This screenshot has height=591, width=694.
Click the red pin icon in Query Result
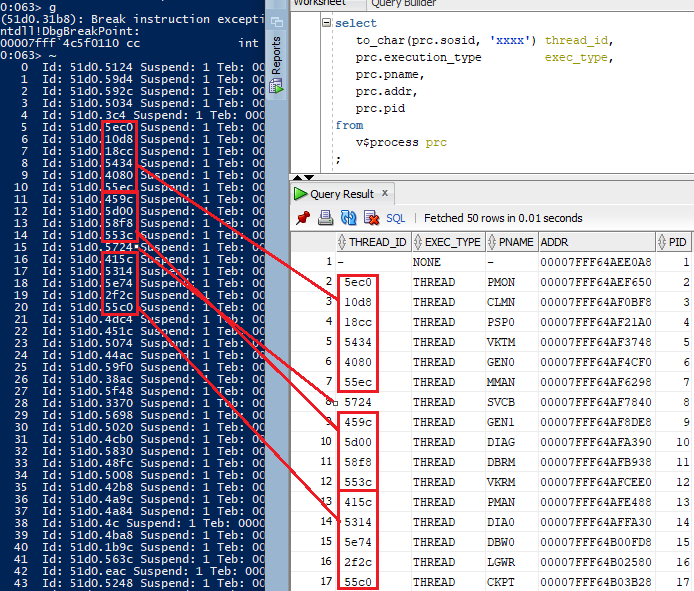pos(303,218)
